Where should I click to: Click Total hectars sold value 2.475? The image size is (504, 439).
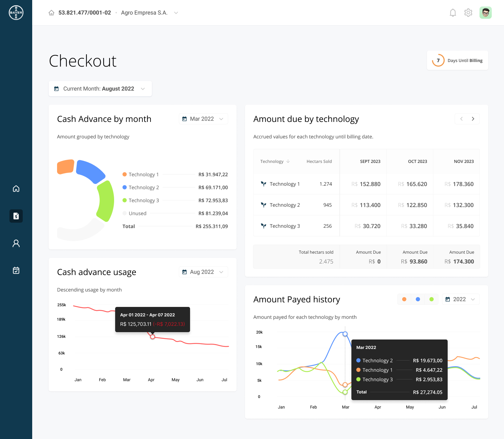(x=326, y=261)
